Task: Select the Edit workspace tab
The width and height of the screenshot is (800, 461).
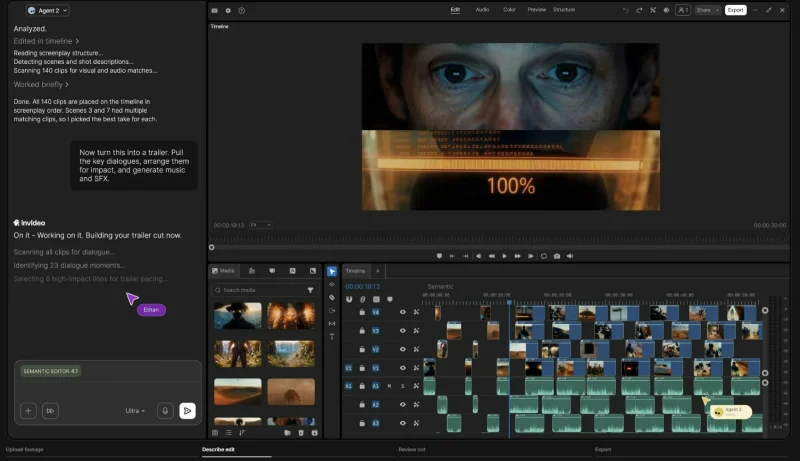Action: [x=455, y=10]
